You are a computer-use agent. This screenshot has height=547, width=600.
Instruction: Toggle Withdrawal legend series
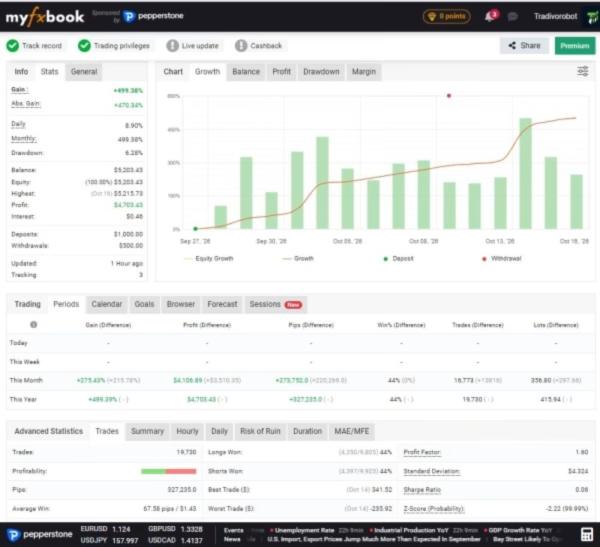tap(502, 259)
